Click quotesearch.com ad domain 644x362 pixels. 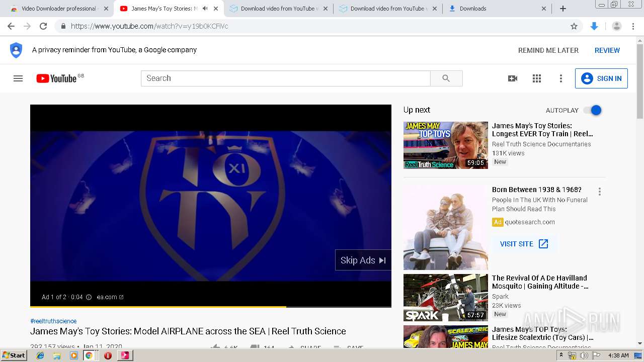tap(530, 222)
